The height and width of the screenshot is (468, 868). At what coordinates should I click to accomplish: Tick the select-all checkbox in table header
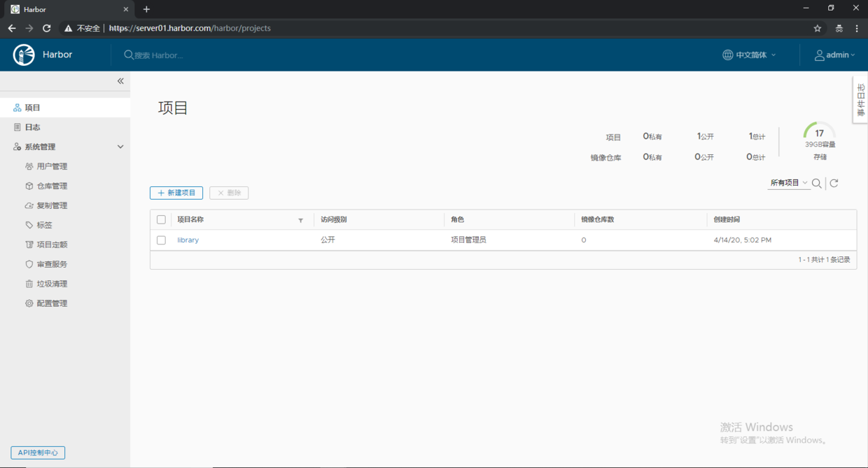click(x=161, y=220)
